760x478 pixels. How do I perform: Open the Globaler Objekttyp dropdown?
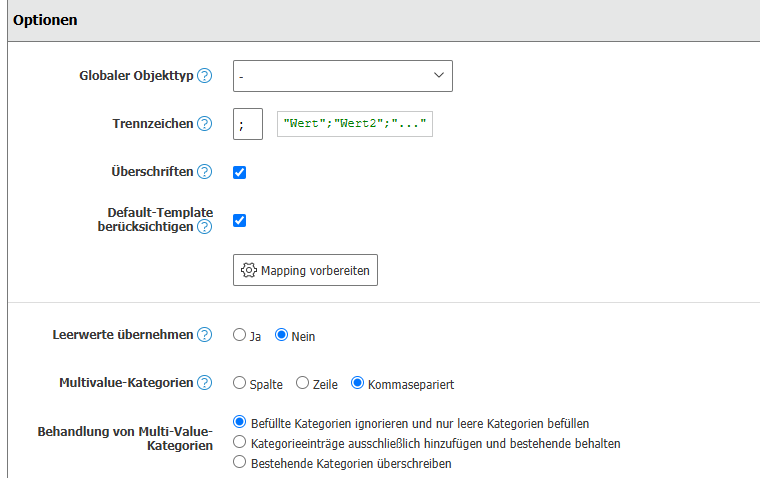point(342,76)
